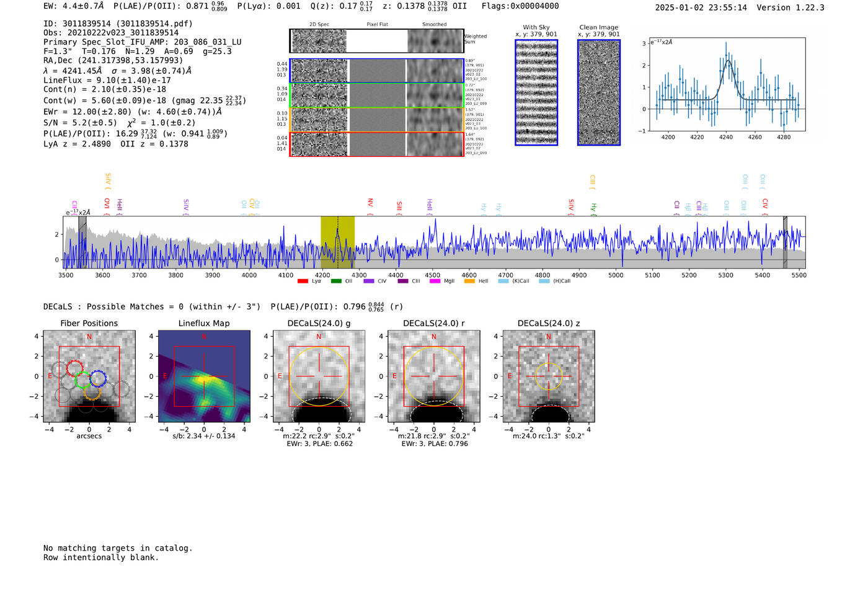Open the DECaLS(24.0) r cutout
This screenshot has width=868, height=591.
pyautogui.click(x=434, y=376)
